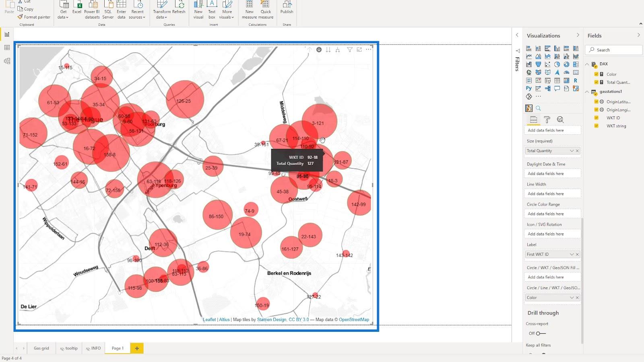Screen dimensions: 644x362
Task: Open Total Quantity field dropdown arrow
Action: click(572, 151)
